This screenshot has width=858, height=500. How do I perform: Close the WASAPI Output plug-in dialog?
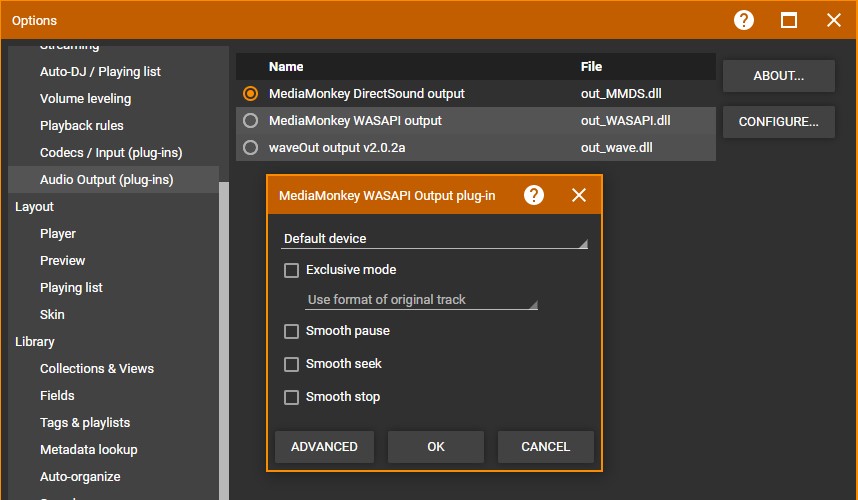point(579,195)
